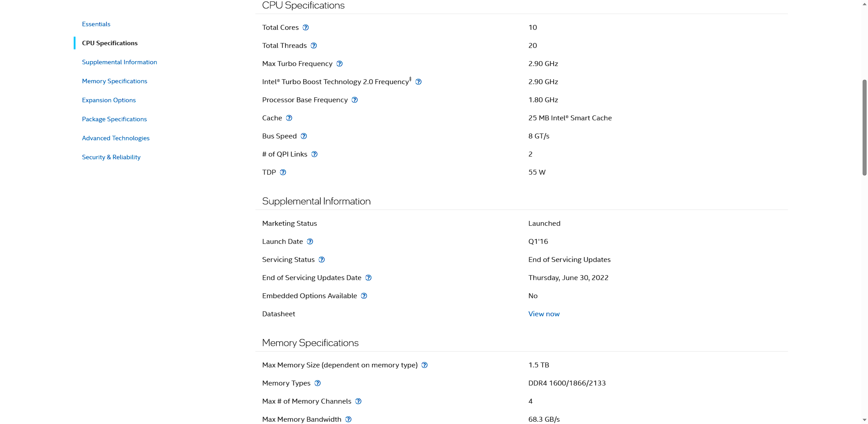Click the scrollbar down arrow
Viewport: 868px width, 424px height.
pos(864,420)
